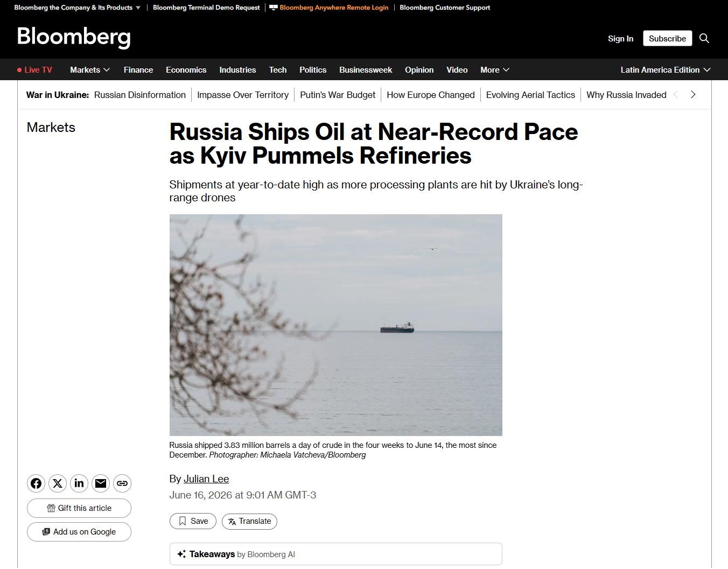Translate the article
Screen dimensions: 728x569
249,521
